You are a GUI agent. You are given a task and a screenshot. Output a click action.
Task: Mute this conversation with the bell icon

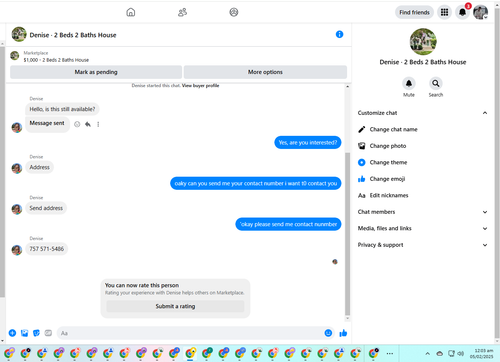tap(409, 83)
